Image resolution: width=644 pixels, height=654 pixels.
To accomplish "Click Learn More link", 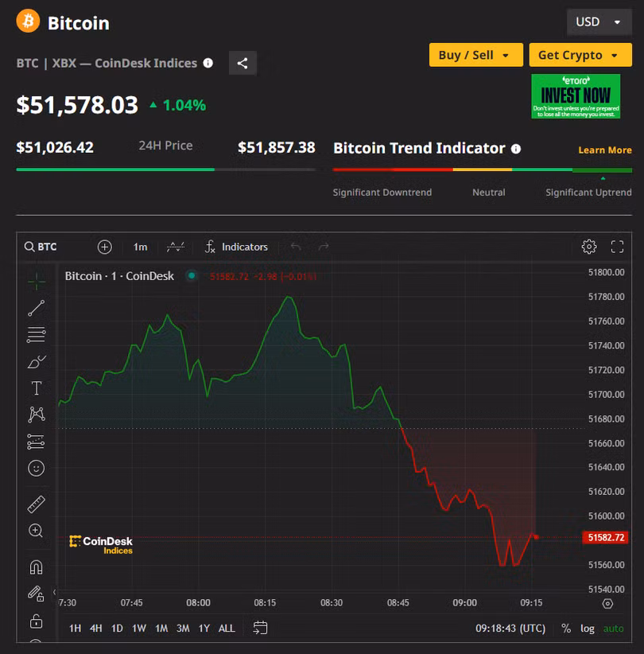I will click(604, 150).
